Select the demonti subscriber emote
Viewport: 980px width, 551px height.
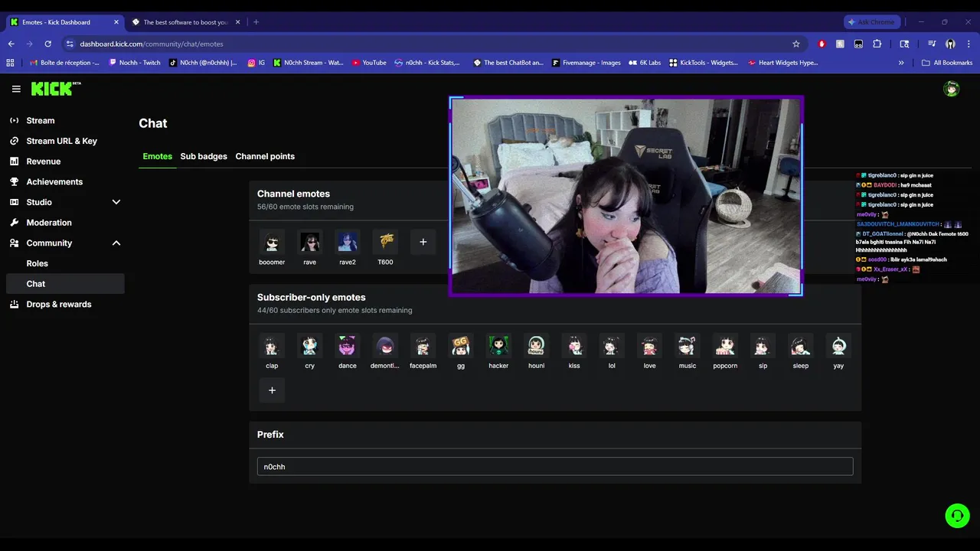point(385,346)
